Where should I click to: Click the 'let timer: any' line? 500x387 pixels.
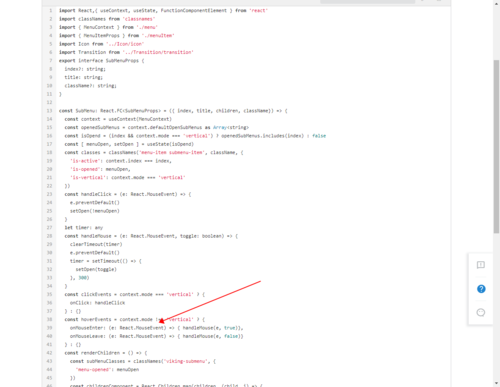tap(84, 227)
